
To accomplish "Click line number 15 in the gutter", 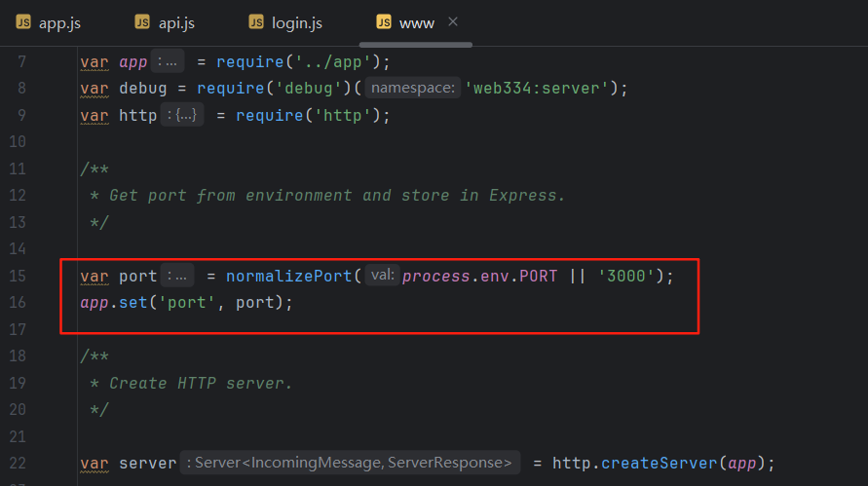I will tap(18, 276).
